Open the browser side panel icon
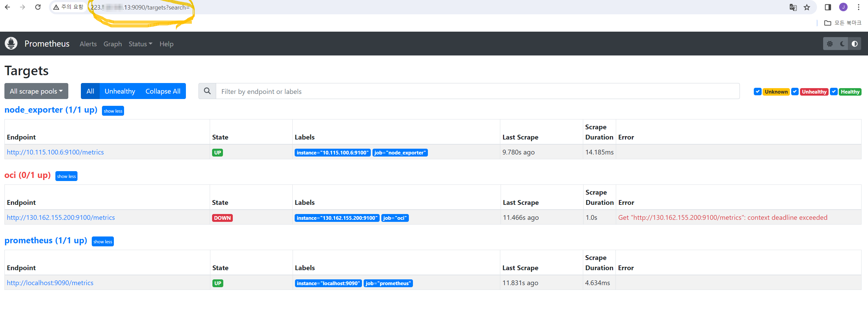The width and height of the screenshot is (868, 311). coord(828,7)
